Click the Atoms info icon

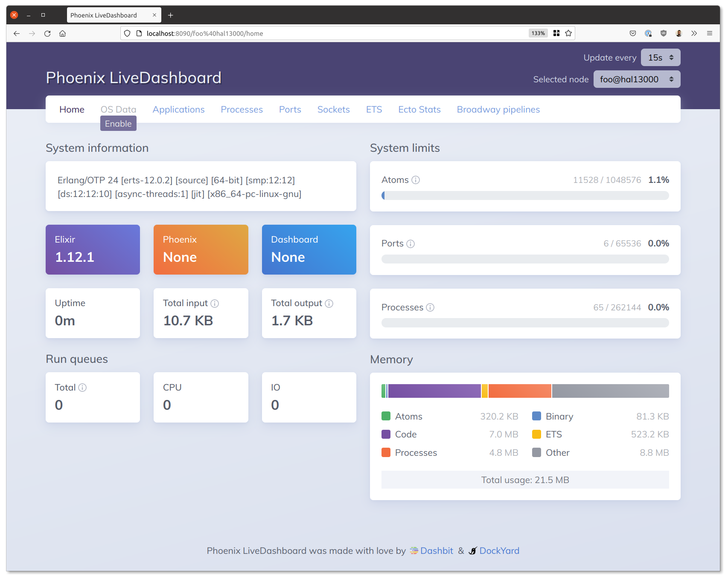416,180
